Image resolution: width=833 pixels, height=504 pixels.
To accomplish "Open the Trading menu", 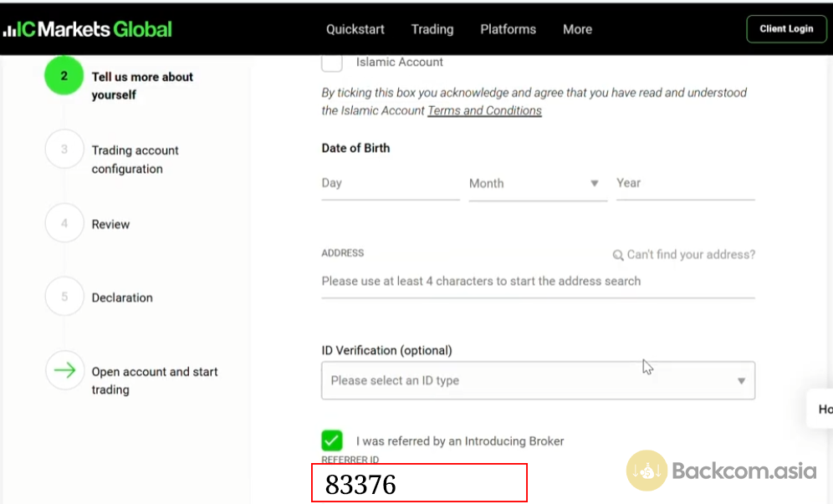I will pos(432,29).
